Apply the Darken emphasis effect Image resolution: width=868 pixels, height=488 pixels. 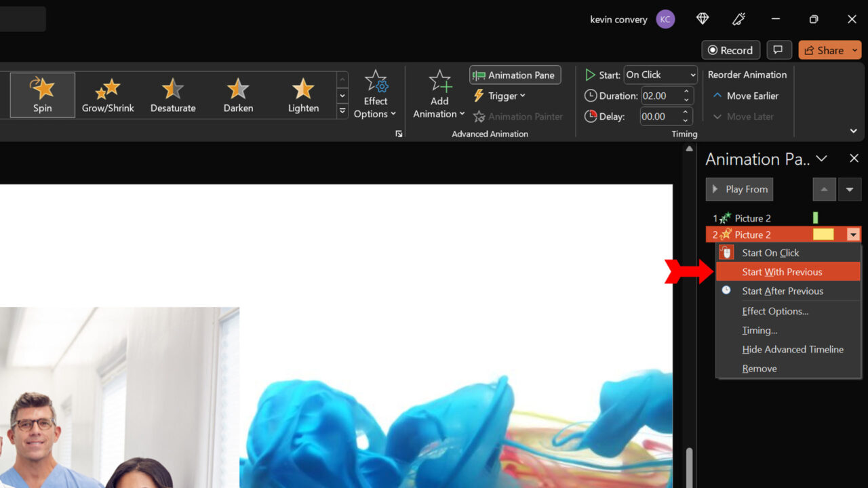(x=237, y=94)
